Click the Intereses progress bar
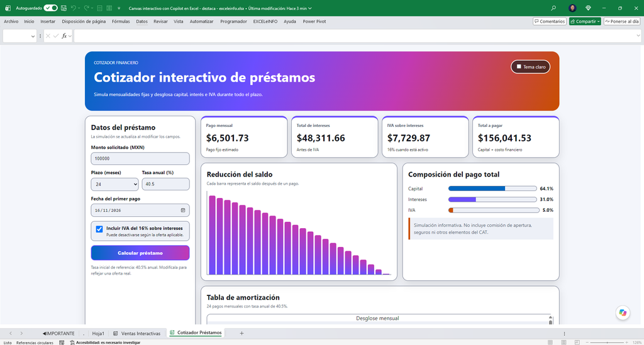 coord(492,199)
